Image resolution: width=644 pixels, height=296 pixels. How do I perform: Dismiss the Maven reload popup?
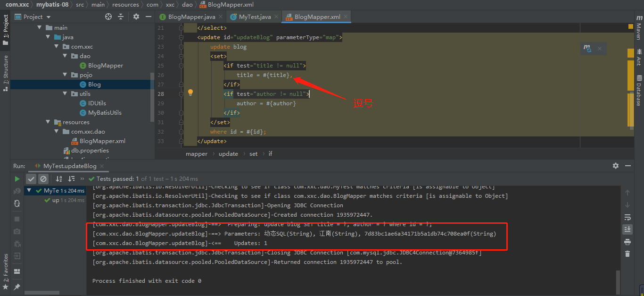[600, 49]
